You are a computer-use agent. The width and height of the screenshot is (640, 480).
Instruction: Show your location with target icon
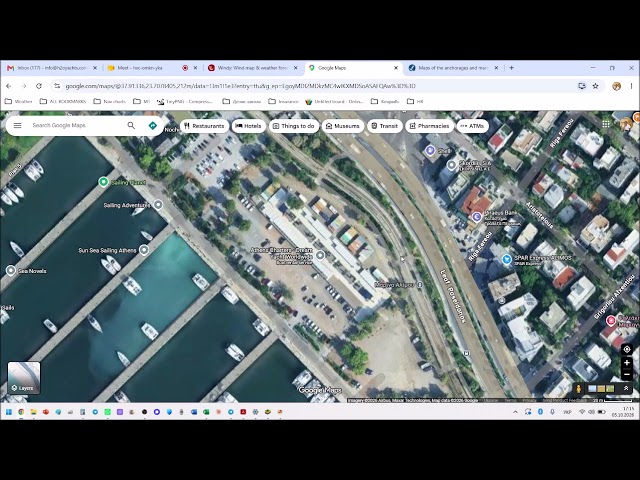pyautogui.click(x=627, y=349)
